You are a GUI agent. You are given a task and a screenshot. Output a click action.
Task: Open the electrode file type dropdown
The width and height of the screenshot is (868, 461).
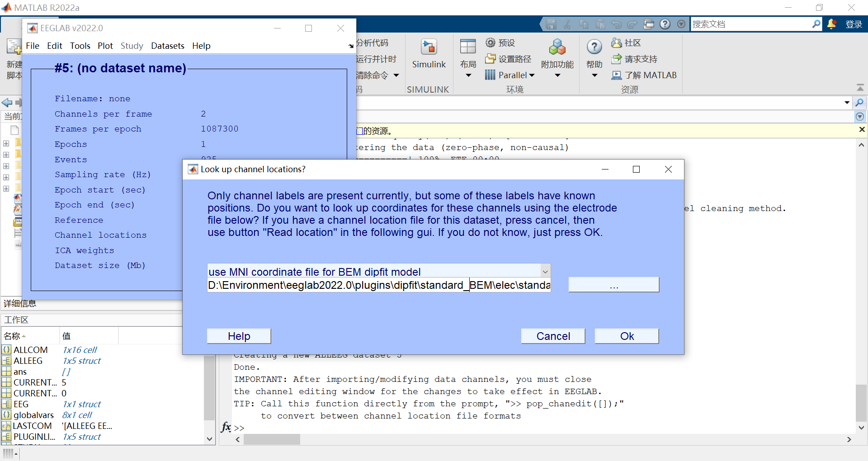coord(545,272)
